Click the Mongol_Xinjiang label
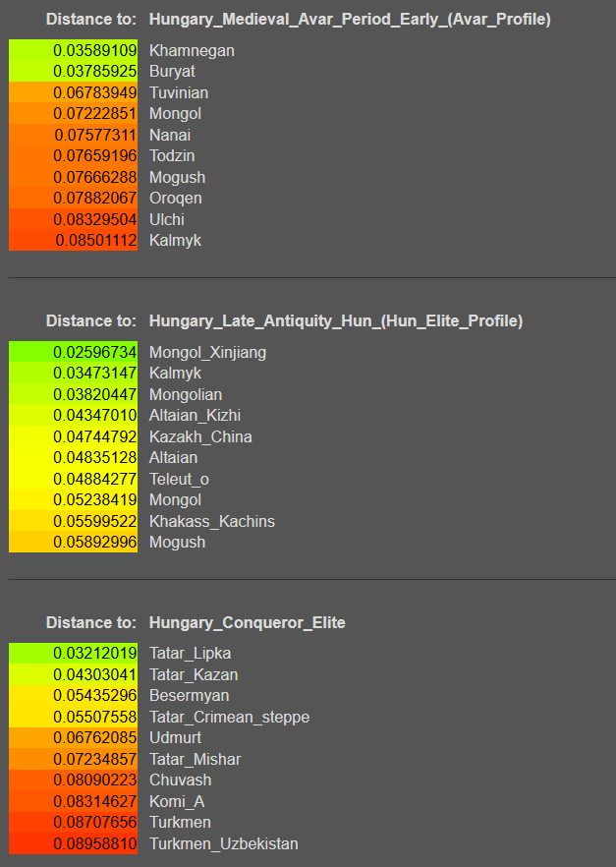 pos(207,352)
